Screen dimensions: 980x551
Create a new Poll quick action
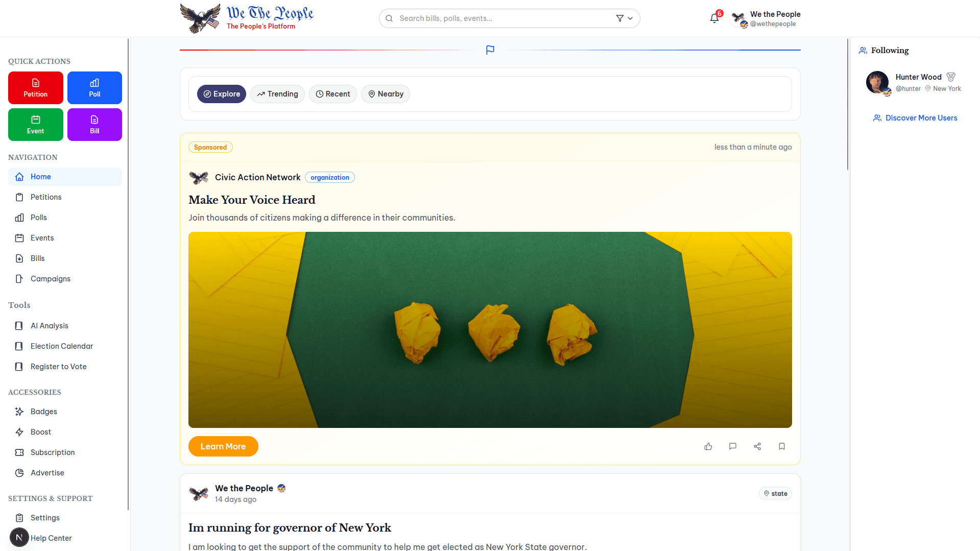[x=94, y=88]
